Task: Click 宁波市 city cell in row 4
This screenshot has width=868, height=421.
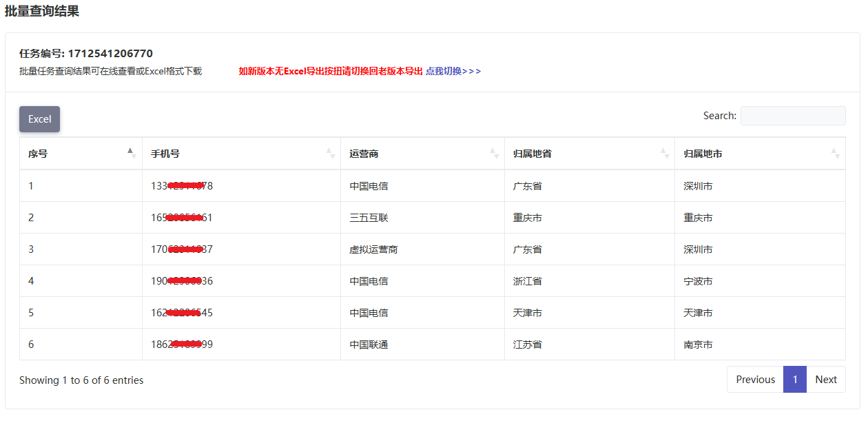Action: [x=698, y=281]
